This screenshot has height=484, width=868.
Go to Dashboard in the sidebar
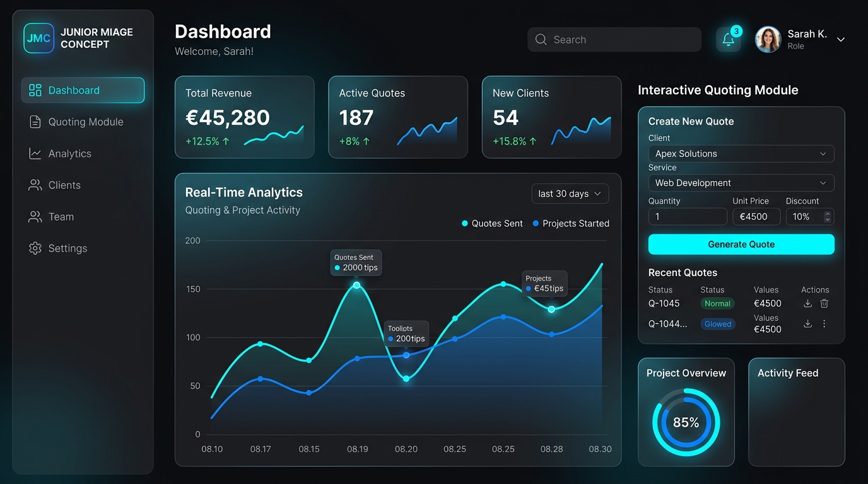click(83, 90)
